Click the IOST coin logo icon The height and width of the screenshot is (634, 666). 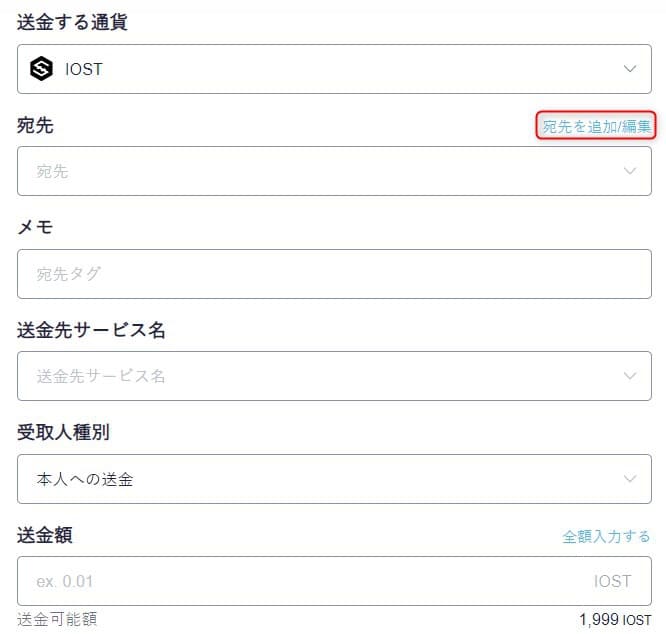pyautogui.click(x=41, y=68)
